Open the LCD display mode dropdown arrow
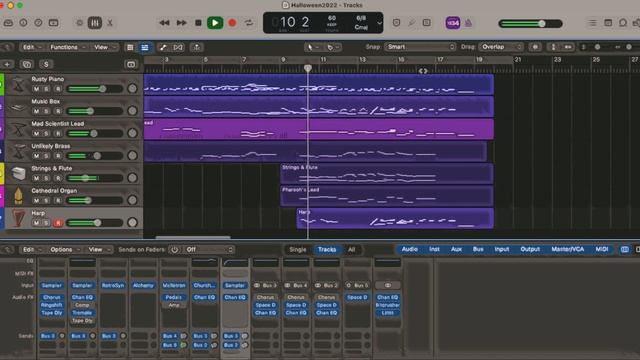The height and width of the screenshot is (360, 640). point(379,23)
